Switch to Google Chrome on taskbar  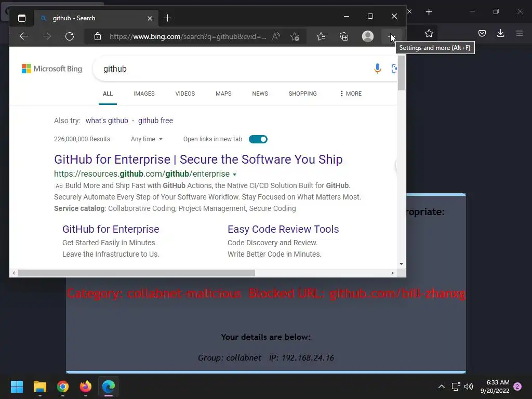(x=63, y=387)
